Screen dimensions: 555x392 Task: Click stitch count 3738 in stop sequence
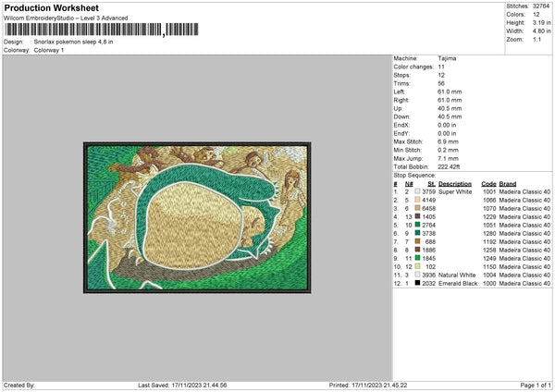[428, 234]
